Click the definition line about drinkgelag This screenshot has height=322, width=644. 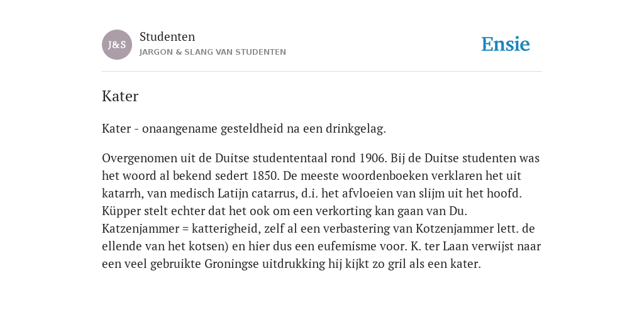tap(244, 129)
